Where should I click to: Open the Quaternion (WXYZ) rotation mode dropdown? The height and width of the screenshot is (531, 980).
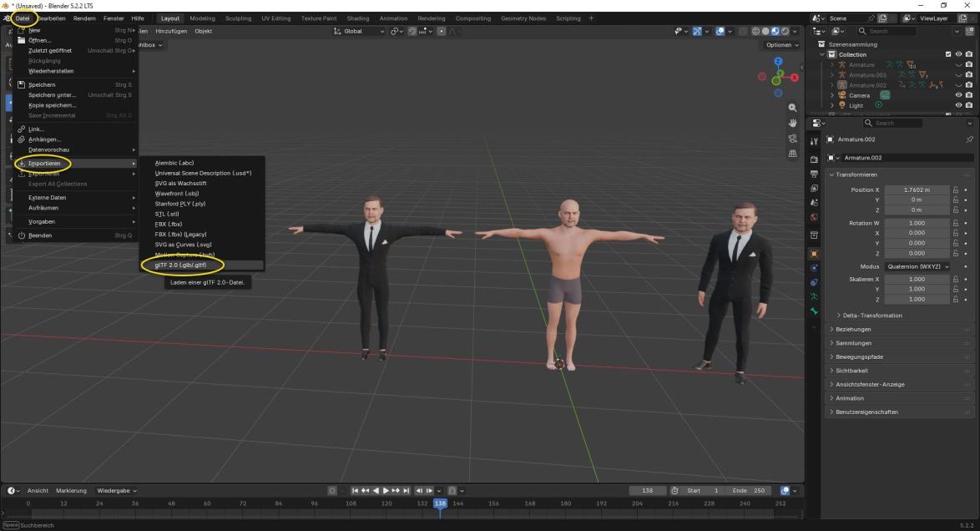(x=917, y=266)
